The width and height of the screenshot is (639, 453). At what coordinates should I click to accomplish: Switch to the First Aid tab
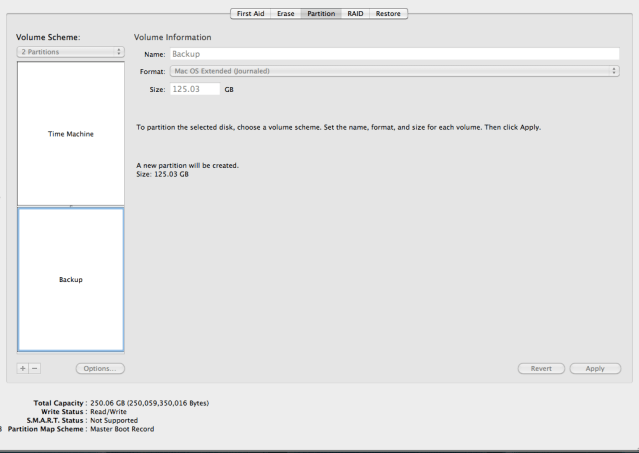tap(250, 14)
